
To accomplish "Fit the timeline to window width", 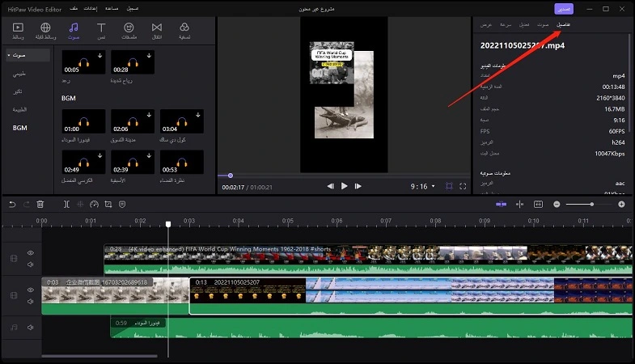I will click(x=538, y=205).
